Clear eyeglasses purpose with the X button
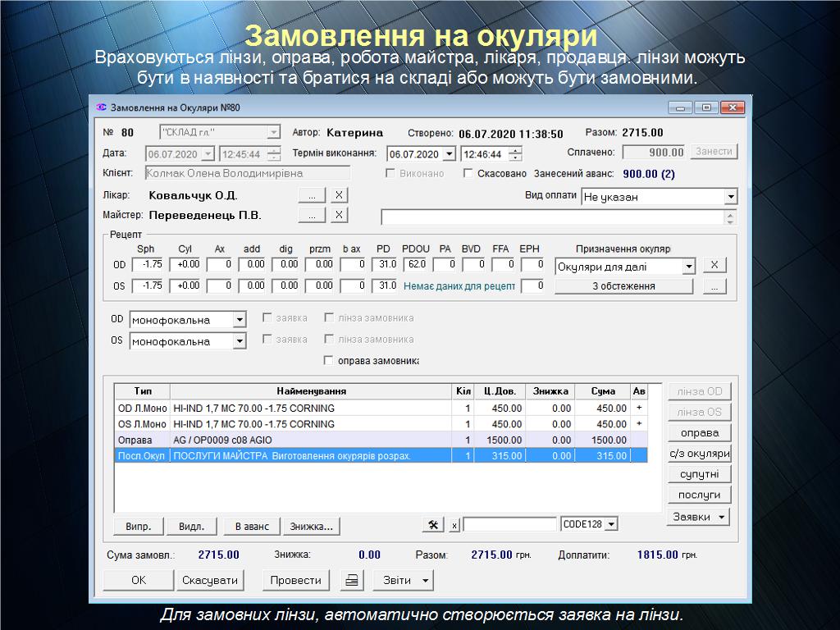The height and width of the screenshot is (630, 840). pyautogui.click(x=714, y=265)
